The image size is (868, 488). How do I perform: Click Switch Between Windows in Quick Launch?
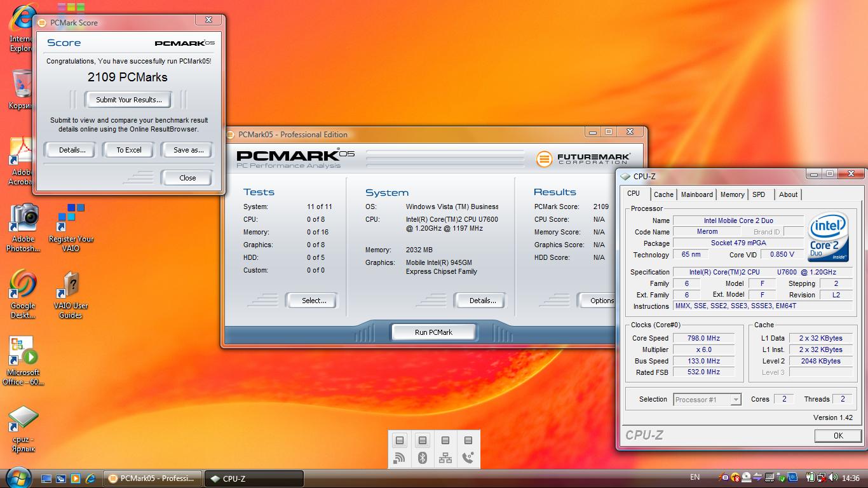point(61,478)
